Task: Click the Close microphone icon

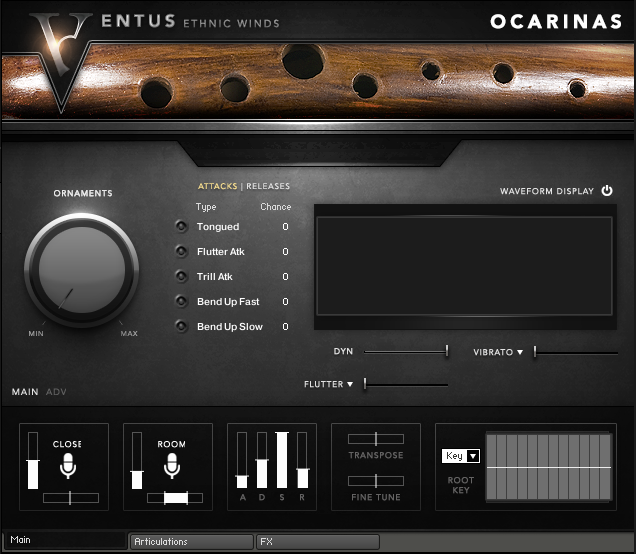Action: point(68,465)
